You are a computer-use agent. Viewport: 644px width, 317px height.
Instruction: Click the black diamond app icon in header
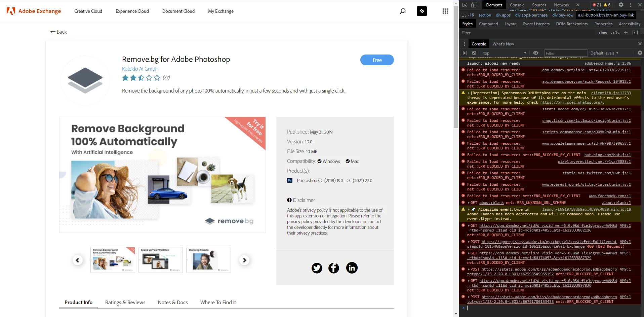click(422, 11)
